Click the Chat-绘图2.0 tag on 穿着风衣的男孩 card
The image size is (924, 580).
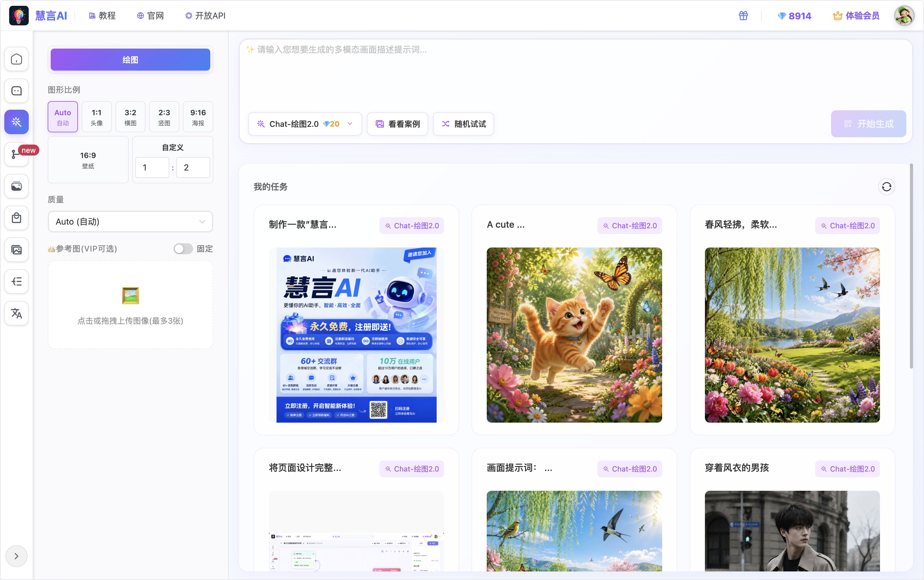click(847, 469)
